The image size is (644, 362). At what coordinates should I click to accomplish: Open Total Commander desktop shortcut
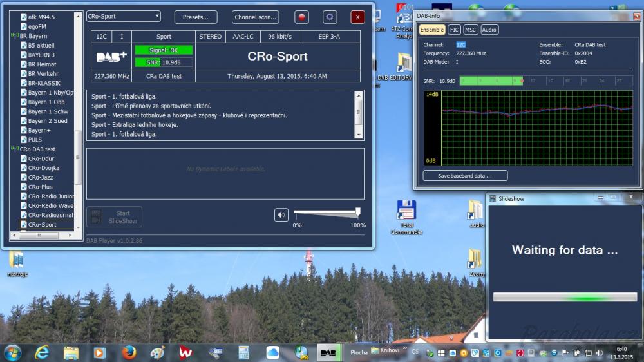tap(406, 217)
